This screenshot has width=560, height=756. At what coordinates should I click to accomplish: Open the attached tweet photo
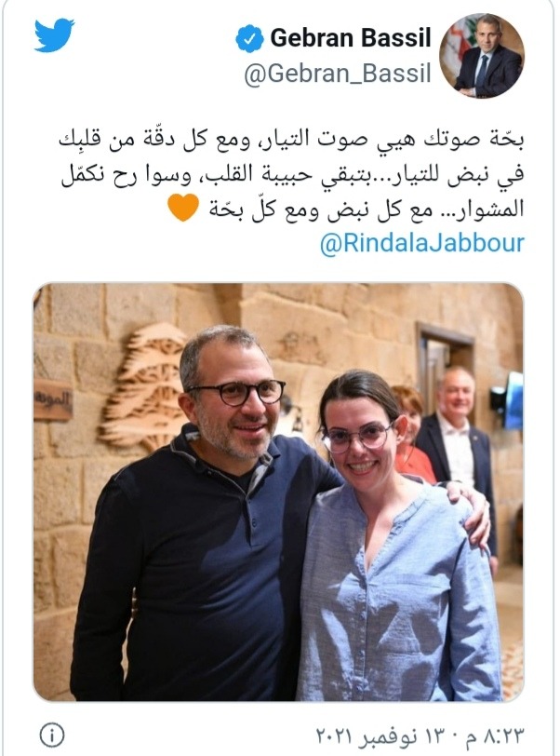tap(278, 492)
